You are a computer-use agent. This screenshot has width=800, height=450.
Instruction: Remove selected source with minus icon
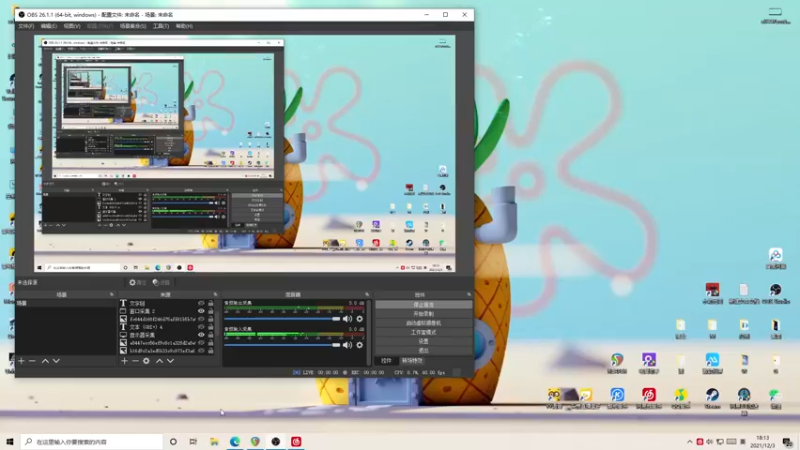pos(135,361)
